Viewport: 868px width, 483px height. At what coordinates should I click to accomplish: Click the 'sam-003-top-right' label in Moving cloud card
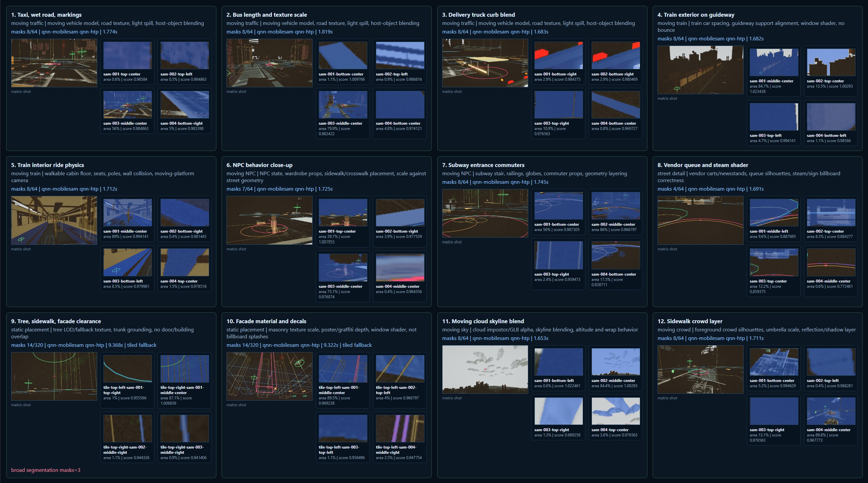pos(552,430)
